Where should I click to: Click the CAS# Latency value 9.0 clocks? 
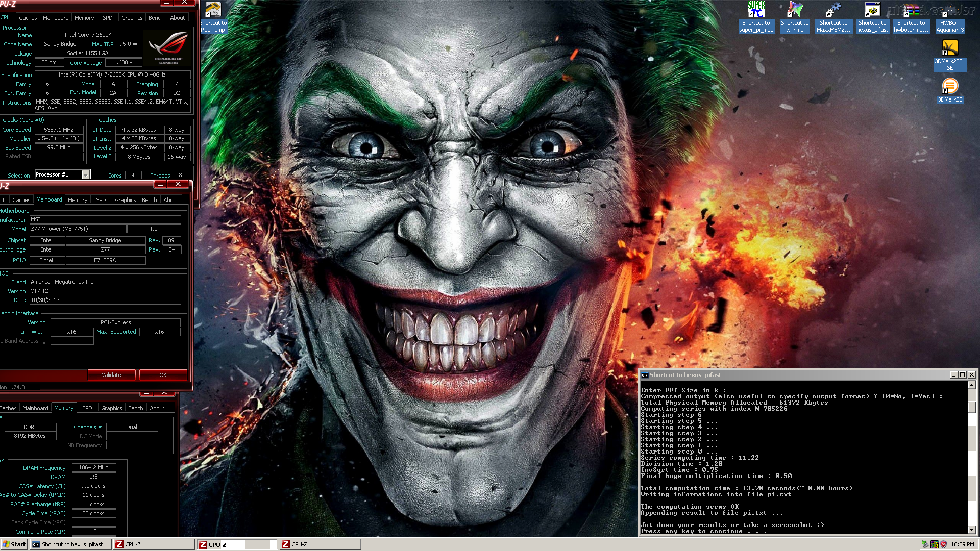[x=94, y=486]
